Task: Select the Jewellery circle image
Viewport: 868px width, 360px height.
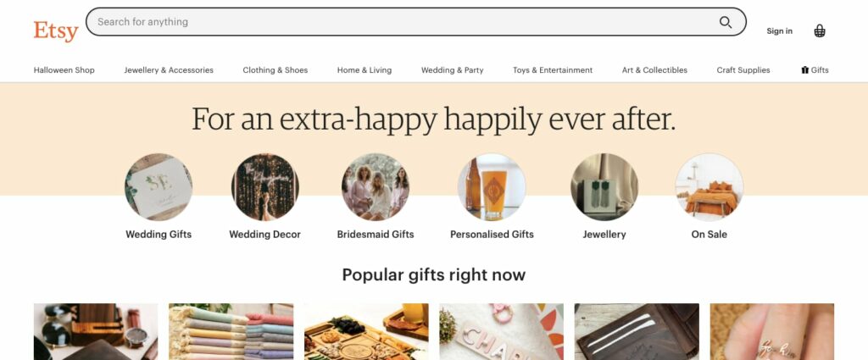Action: pyautogui.click(x=604, y=187)
